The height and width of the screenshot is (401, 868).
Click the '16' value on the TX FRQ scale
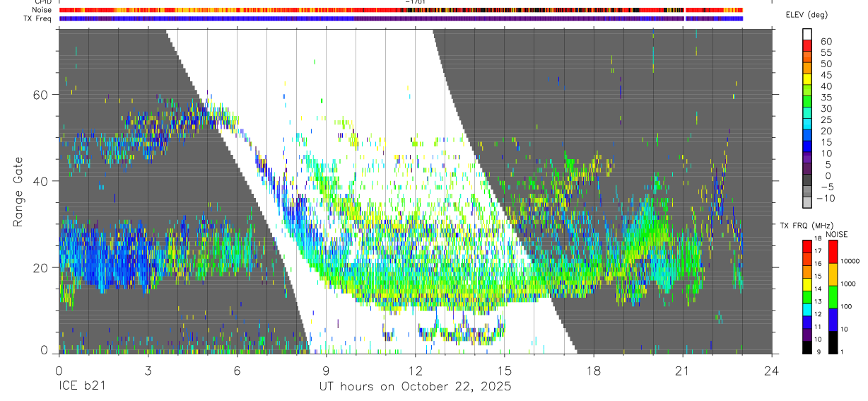coord(818,264)
